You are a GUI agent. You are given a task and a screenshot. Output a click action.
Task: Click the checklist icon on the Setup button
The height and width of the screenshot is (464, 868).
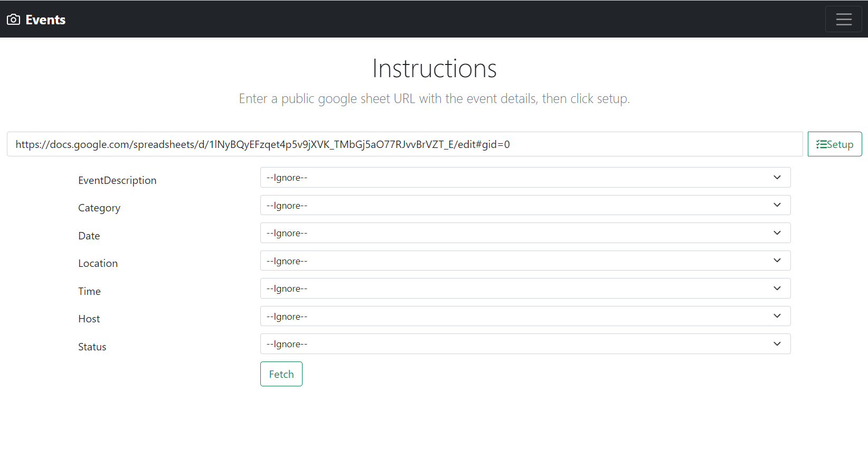821,144
